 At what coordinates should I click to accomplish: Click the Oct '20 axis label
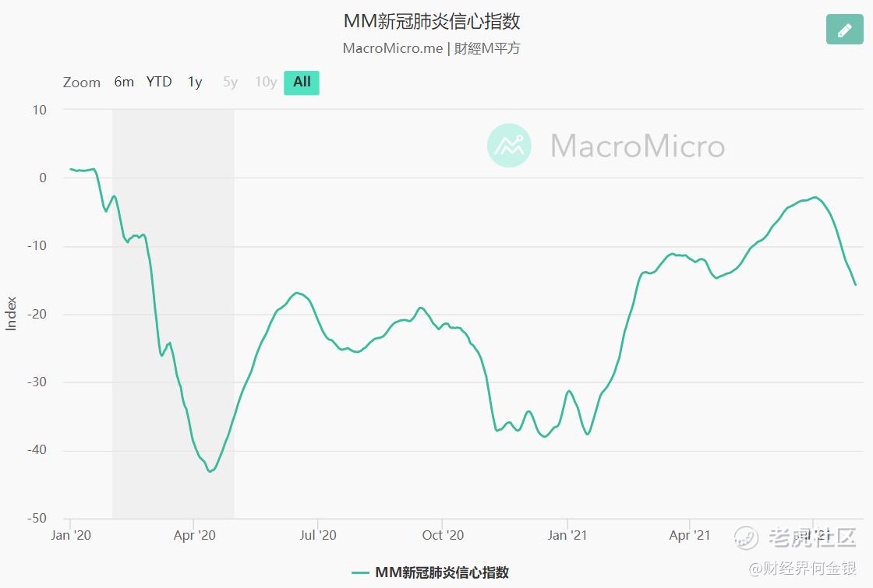pyautogui.click(x=443, y=535)
